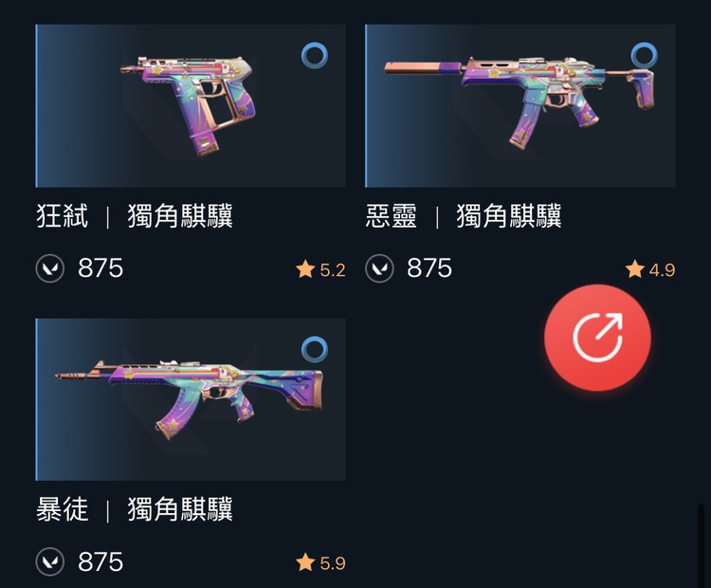Click the vertical scrollbar at right edge

tap(701, 544)
